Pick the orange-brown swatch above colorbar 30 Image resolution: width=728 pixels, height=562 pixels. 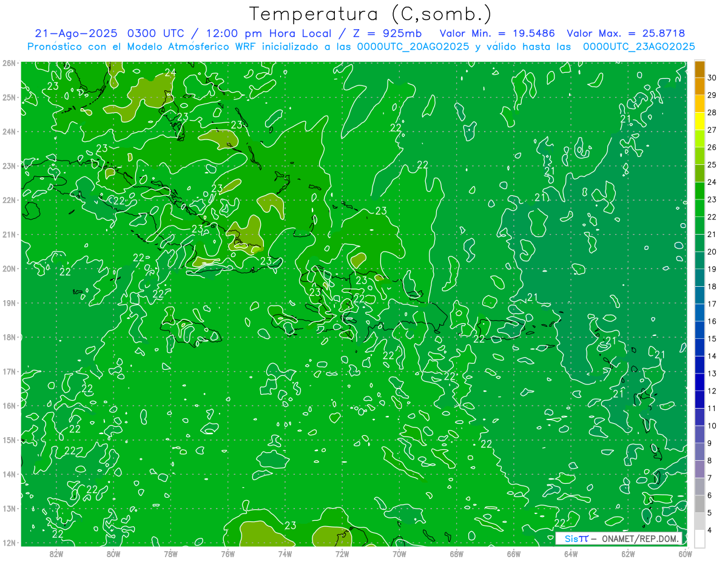tap(699, 69)
